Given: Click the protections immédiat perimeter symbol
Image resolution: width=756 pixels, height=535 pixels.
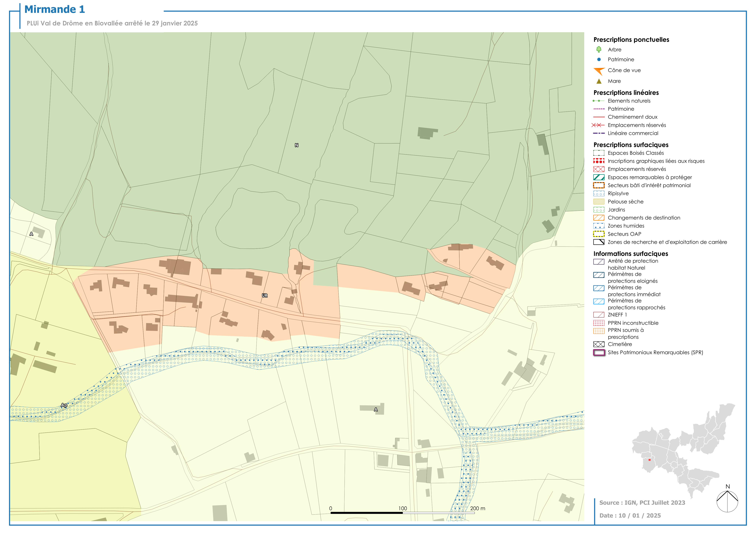Looking at the screenshot, I should click(x=599, y=288).
